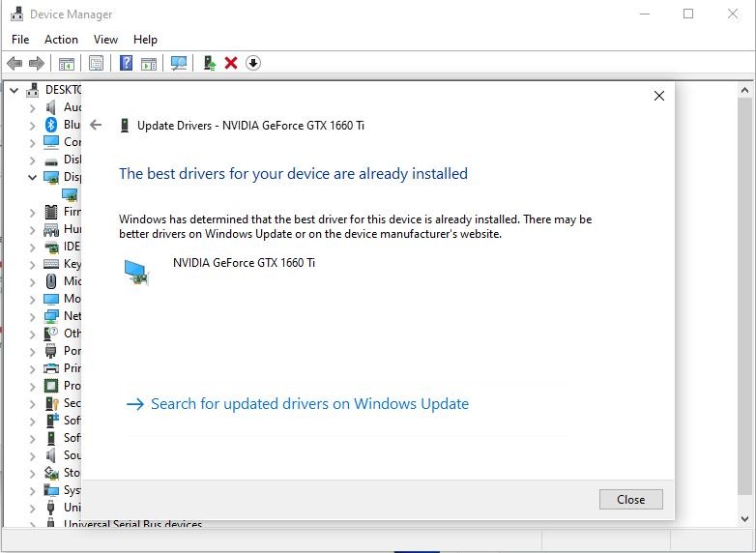Expand the Hum (Human Interface) row chevron
Viewport: 756px width, 553px height.
pos(32,230)
